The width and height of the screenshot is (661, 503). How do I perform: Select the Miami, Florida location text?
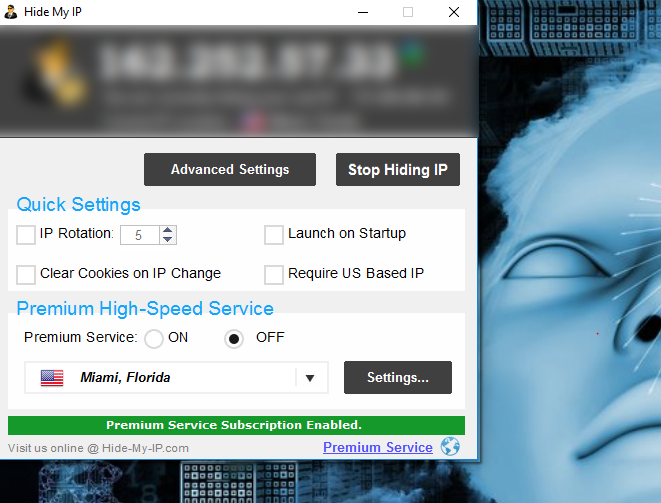[x=125, y=377]
